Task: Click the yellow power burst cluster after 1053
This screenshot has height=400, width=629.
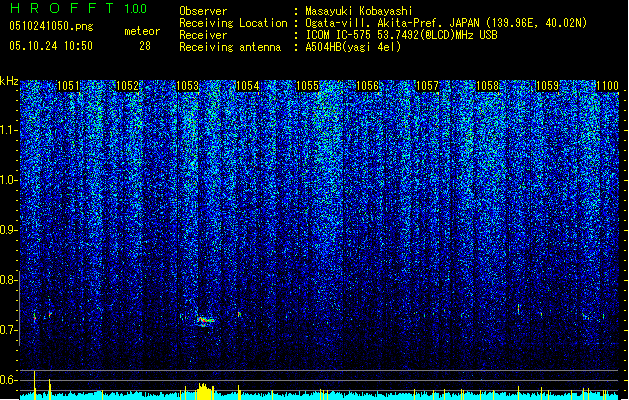Action: click(205, 392)
